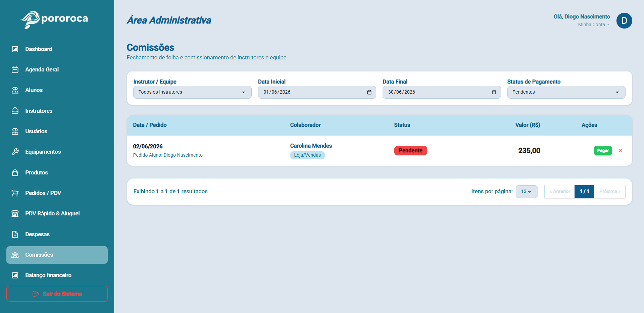The image size is (644, 313).
Task: Click the Agenda Geral calendar icon
Action: 15,70
